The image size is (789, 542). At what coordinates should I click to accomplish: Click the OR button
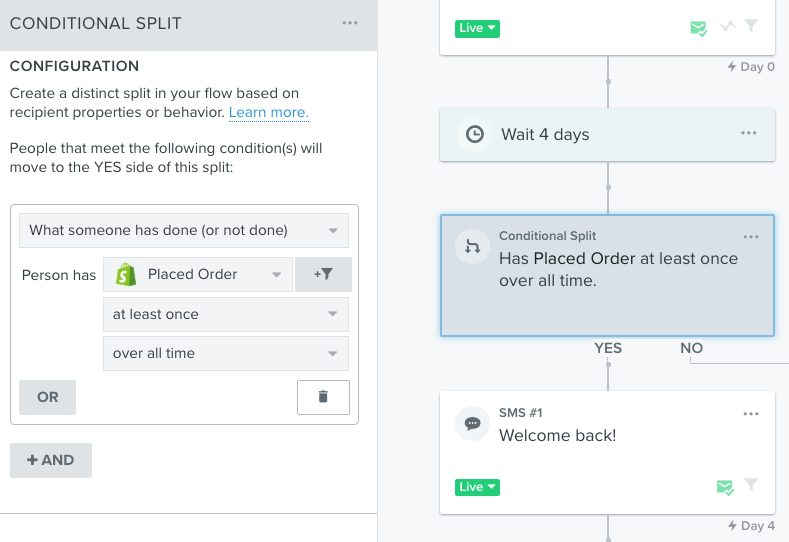pyautogui.click(x=47, y=397)
